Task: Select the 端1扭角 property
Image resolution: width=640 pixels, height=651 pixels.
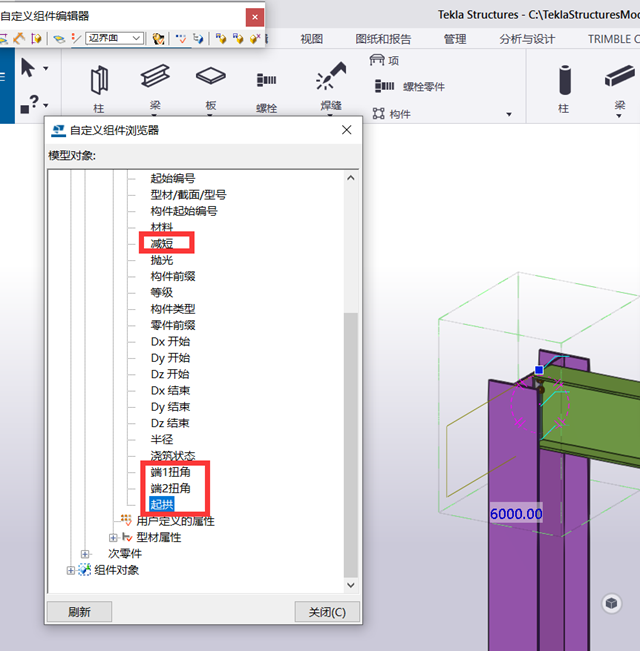Action: (x=171, y=472)
